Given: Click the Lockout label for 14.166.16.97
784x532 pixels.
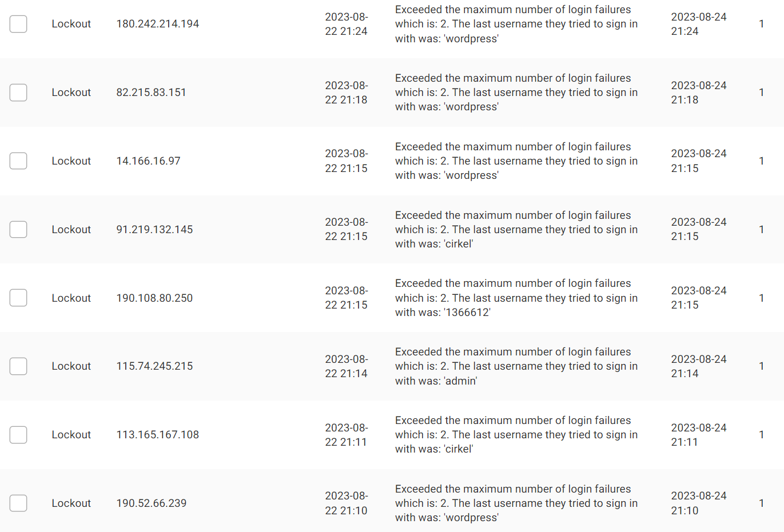Looking at the screenshot, I should coord(71,161).
